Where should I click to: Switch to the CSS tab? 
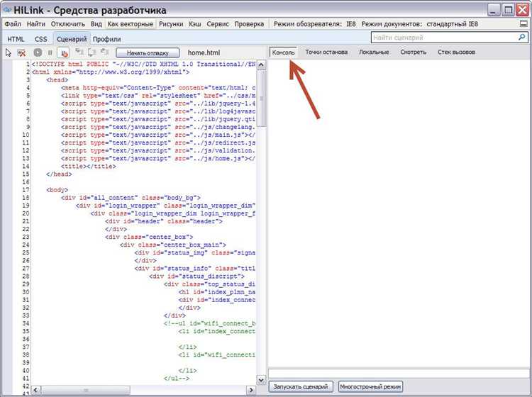[x=41, y=39]
